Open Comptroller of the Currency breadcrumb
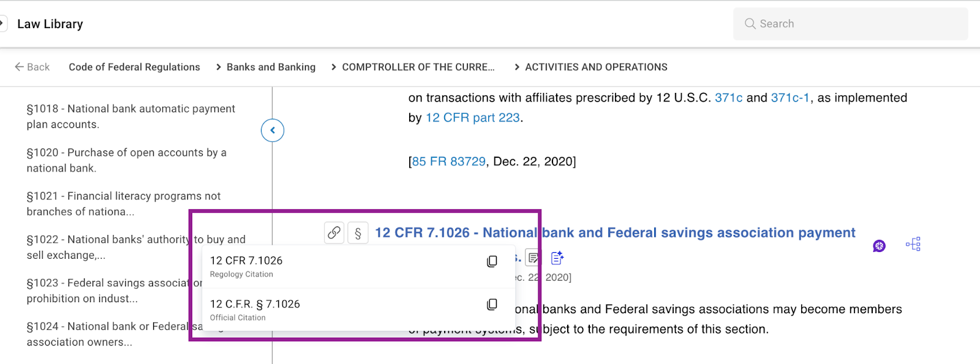The width and height of the screenshot is (980, 364). click(418, 67)
